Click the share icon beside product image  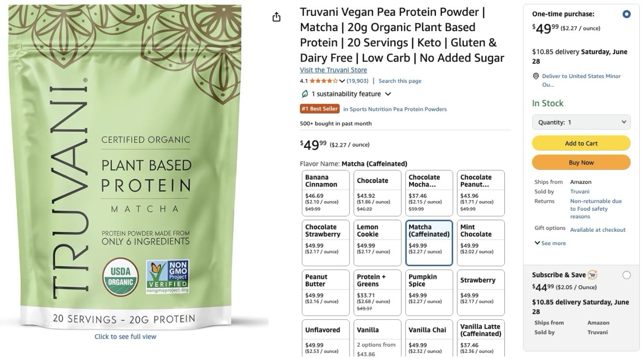click(x=276, y=17)
